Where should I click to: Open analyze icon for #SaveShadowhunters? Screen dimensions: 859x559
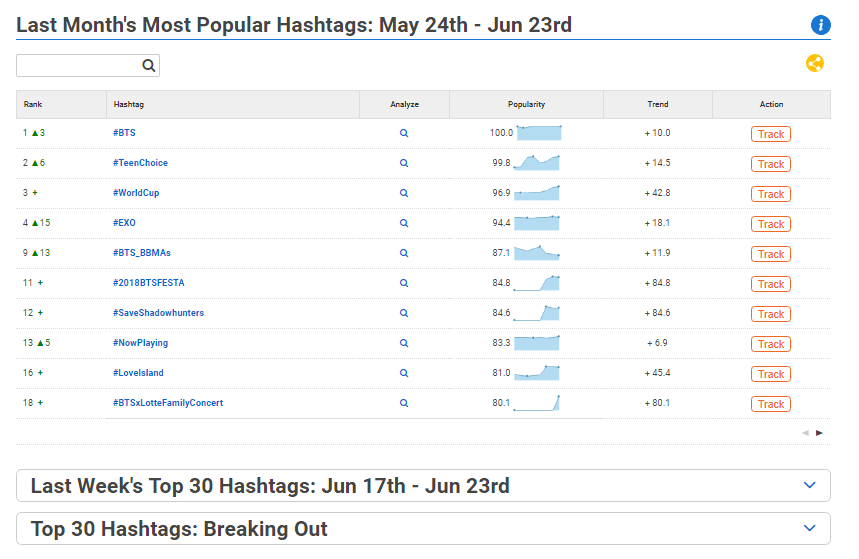[404, 313]
